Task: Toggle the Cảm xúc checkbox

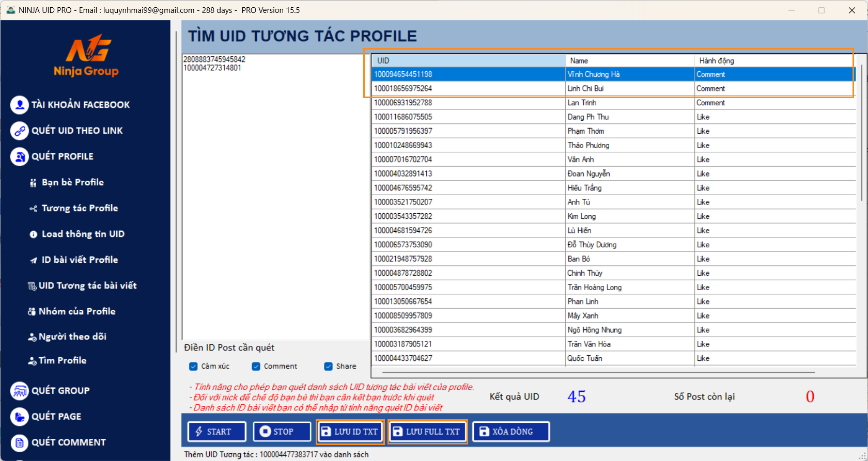Action: (193, 367)
